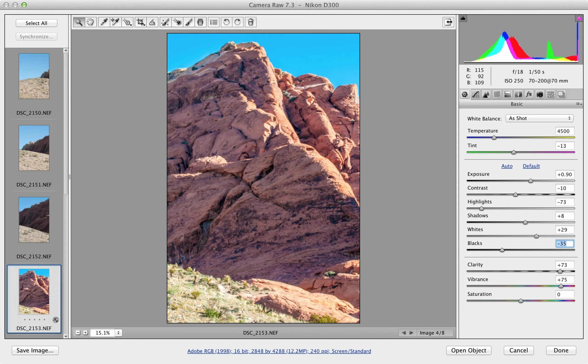Toggle shadow clipping warning in histogram
The image size is (588, 364).
(463, 18)
